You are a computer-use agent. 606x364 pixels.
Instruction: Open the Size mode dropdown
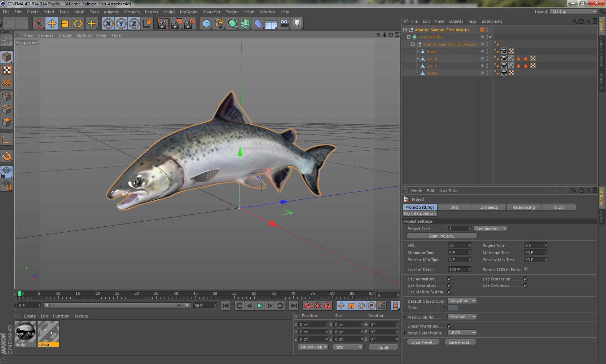pos(348,347)
